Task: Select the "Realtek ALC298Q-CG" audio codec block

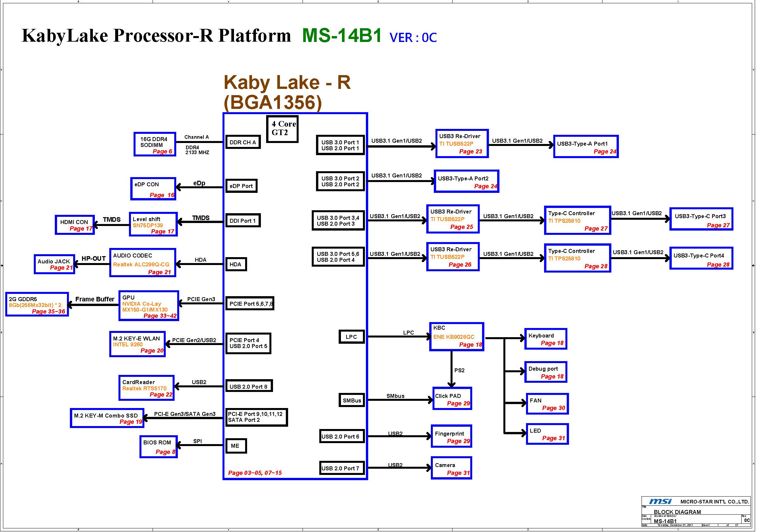Action: (x=143, y=263)
